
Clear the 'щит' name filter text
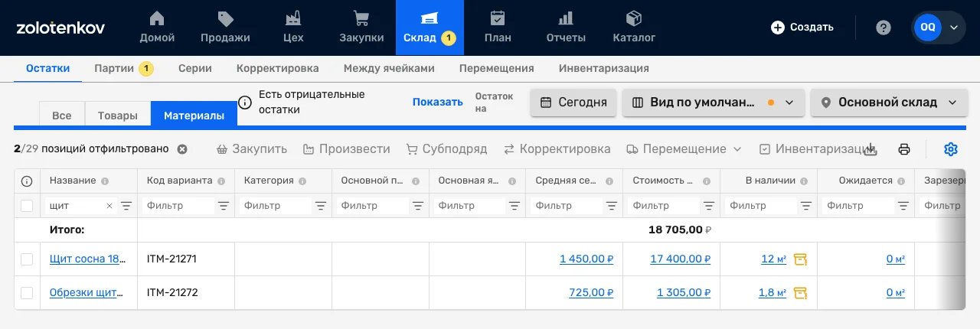tap(109, 206)
